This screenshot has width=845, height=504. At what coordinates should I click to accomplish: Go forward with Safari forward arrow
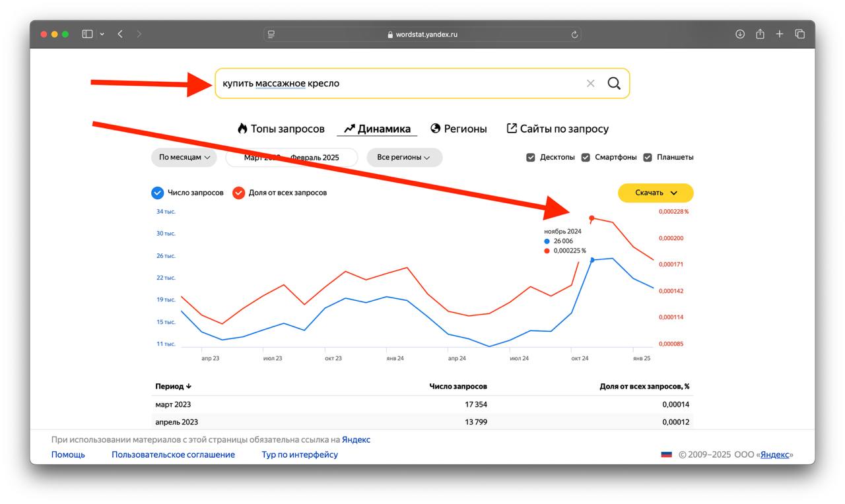139,34
